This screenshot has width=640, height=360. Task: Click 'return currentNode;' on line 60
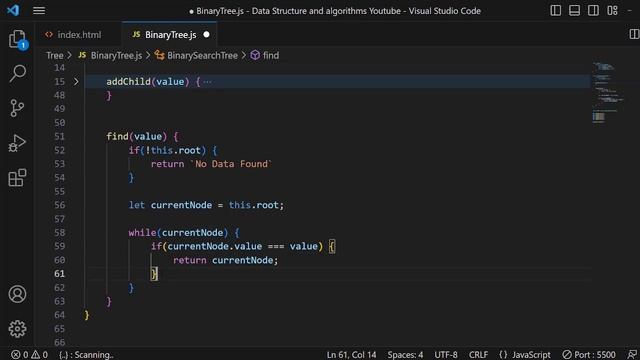tap(225, 260)
